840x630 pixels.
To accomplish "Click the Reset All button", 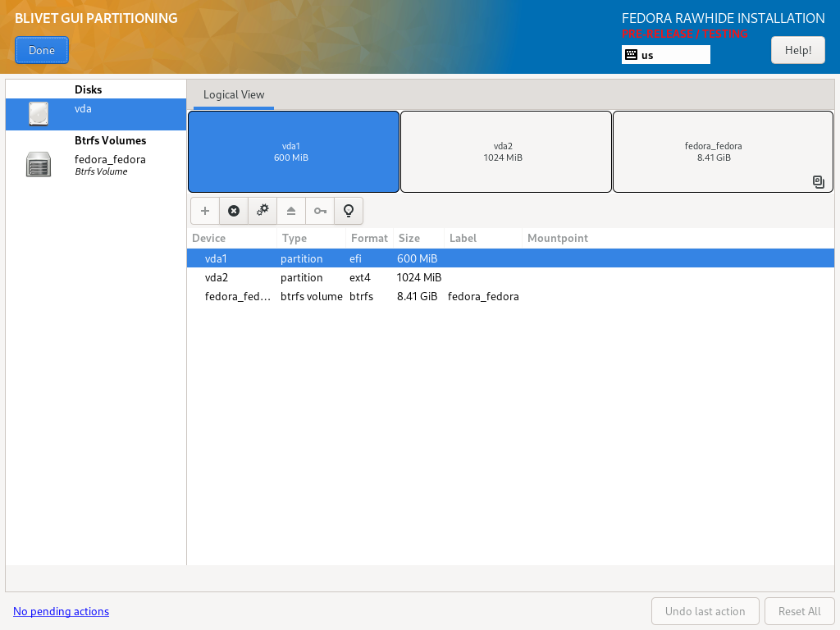I will pyautogui.click(x=799, y=611).
